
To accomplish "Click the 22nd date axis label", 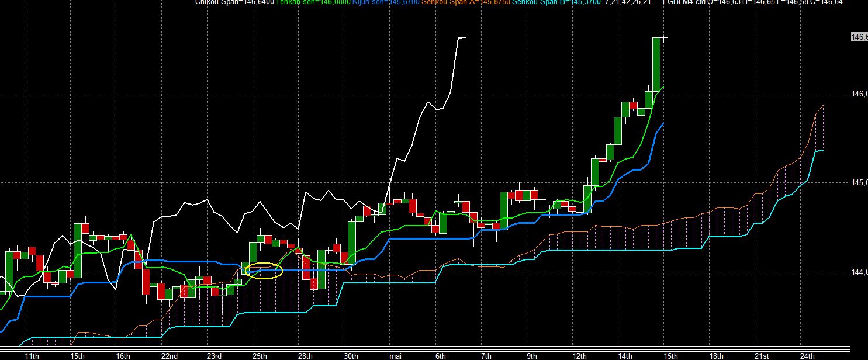I will coord(169,355).
